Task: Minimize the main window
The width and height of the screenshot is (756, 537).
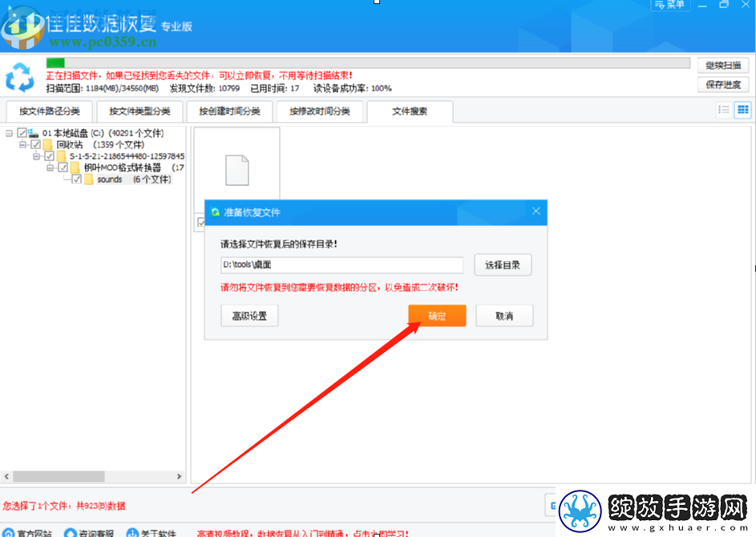Action: [x=702, y=5]
